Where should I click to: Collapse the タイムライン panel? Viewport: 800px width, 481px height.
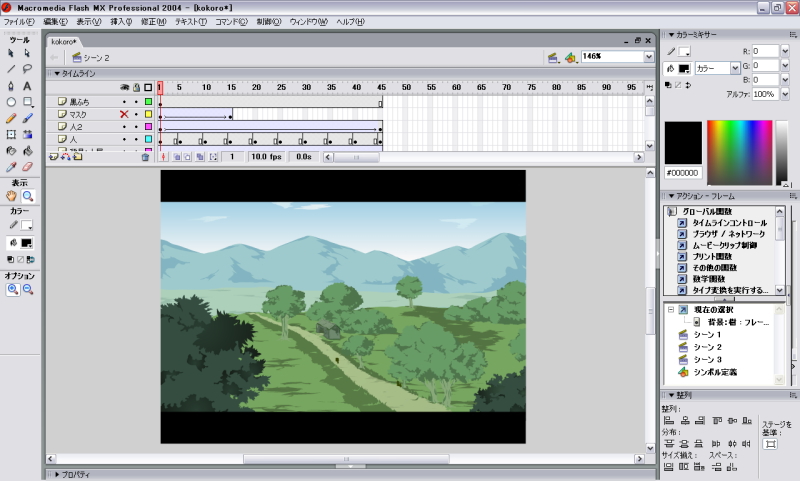pos(57,73)
